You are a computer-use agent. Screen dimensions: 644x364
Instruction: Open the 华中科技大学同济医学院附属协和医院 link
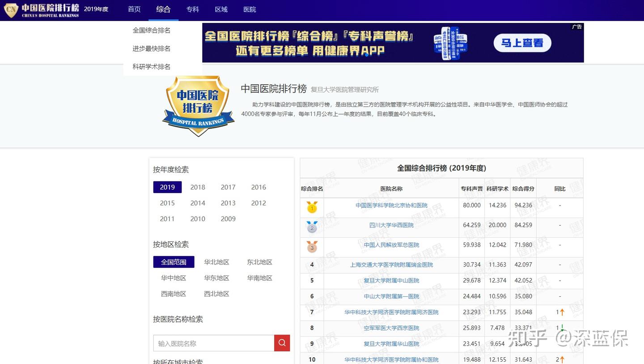391,360
